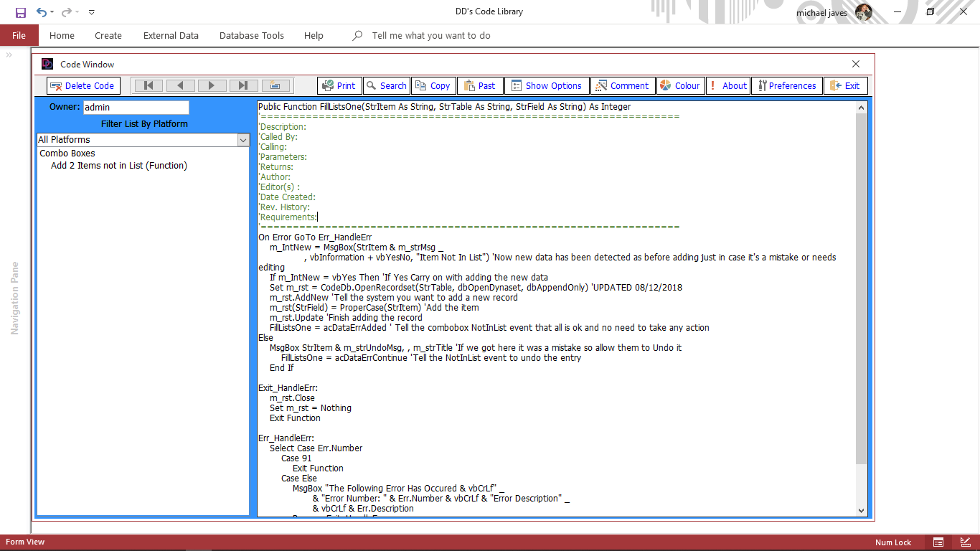
Task: Click the 'Filter List By Platform' label
Action: point(144,124)
